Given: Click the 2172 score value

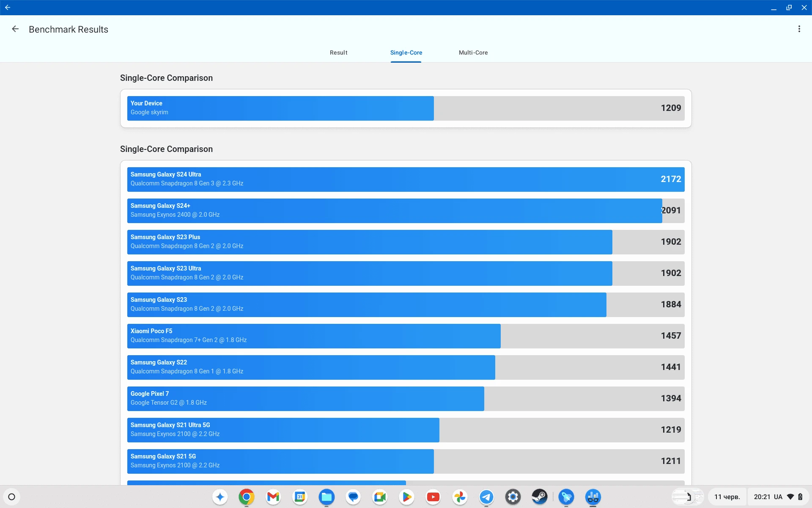Looking at the screenshot, I should click(671, 179).
